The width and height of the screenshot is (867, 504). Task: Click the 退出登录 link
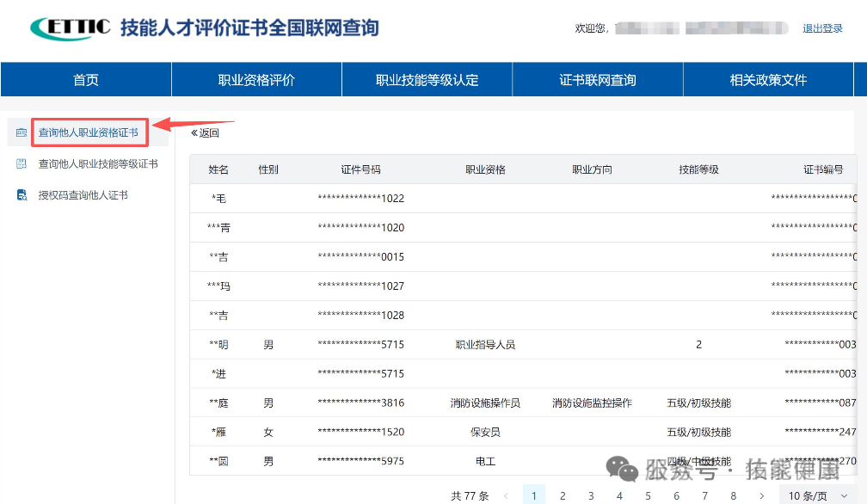pos(823,28)
